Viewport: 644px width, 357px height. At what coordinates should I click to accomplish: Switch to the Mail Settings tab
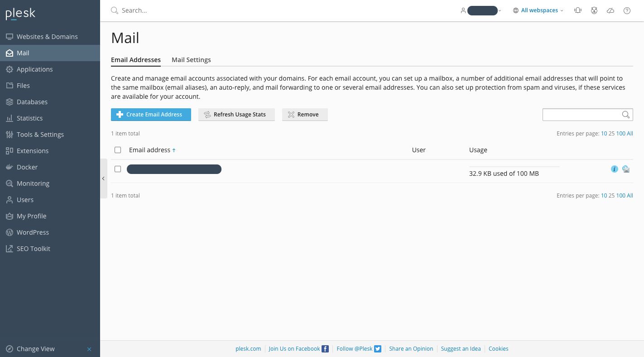(x=191, y=60)
